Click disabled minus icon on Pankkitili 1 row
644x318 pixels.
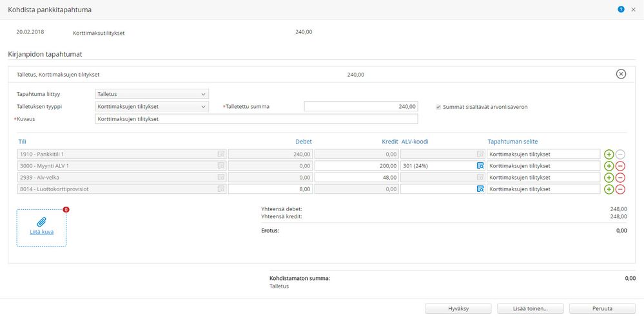[x=621, y=154]
